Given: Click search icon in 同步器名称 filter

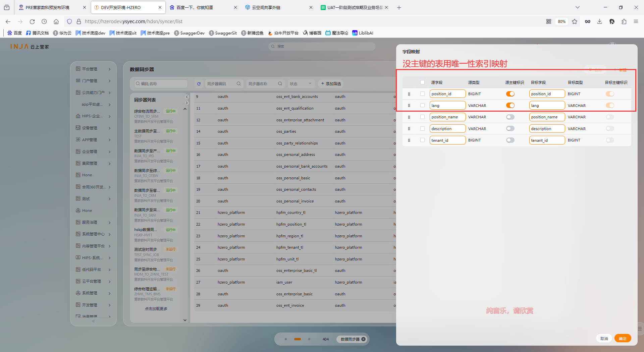Looking at the screenshot, I should [x=280, y=84].
